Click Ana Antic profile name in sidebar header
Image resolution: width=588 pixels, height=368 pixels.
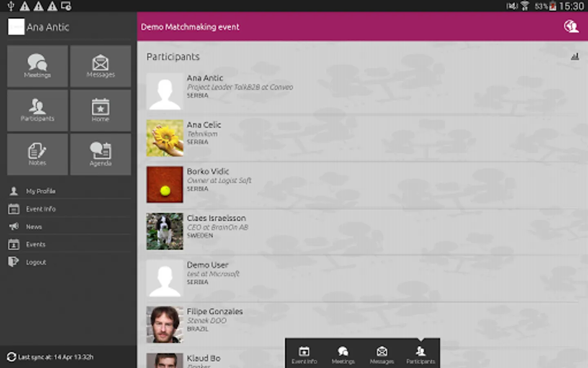(48, 27)
